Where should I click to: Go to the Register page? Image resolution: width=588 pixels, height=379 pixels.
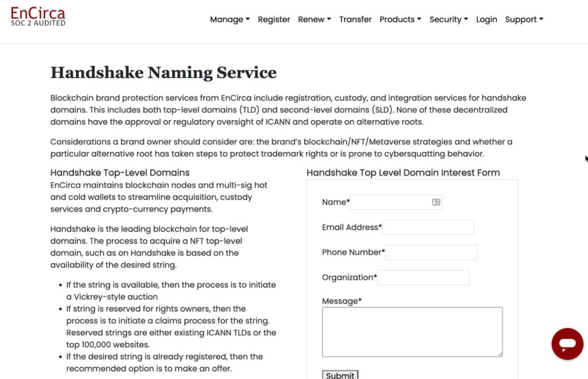point(274,20)
